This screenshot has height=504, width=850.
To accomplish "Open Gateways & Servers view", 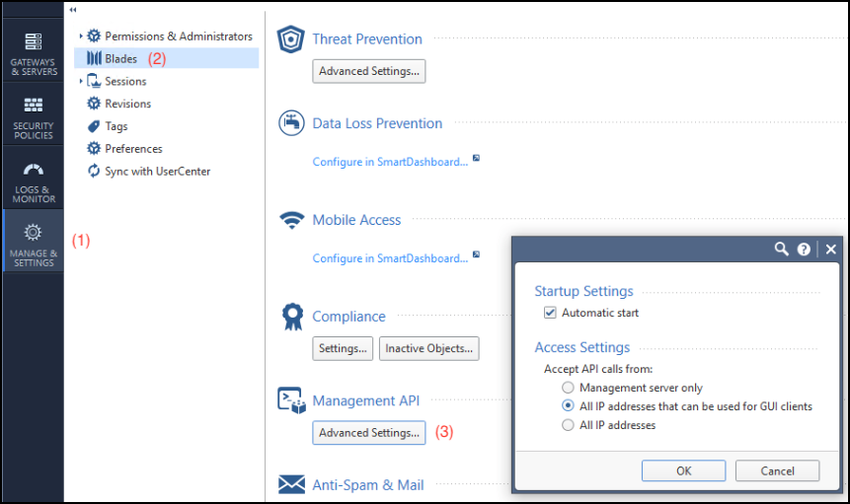I will (34, 53).
